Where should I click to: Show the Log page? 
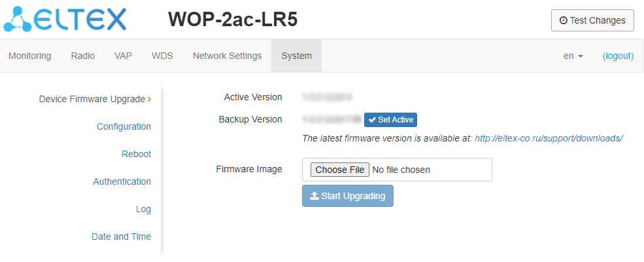point(143,209)
